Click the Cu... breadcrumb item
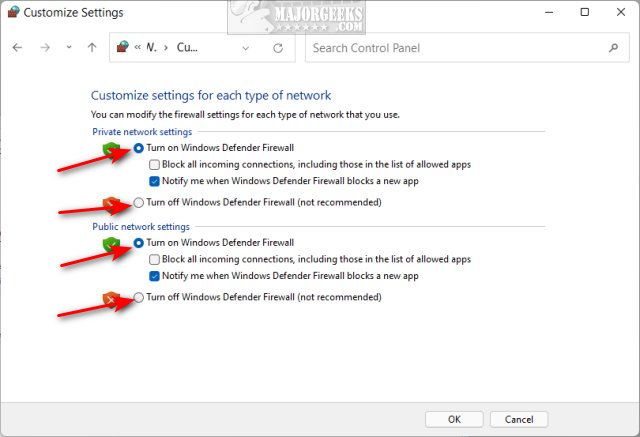The width and height of the screenshot is (640, 437). 187,47
